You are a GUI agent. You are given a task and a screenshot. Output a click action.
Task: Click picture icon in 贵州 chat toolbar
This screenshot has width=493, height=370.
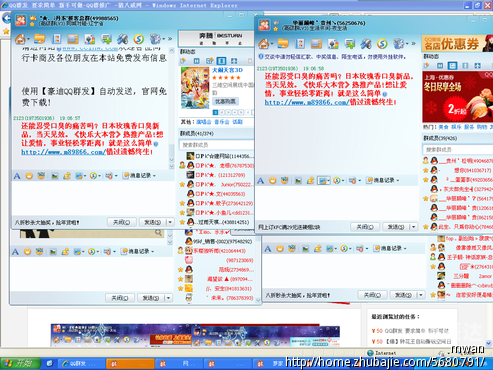coord(298,180)
